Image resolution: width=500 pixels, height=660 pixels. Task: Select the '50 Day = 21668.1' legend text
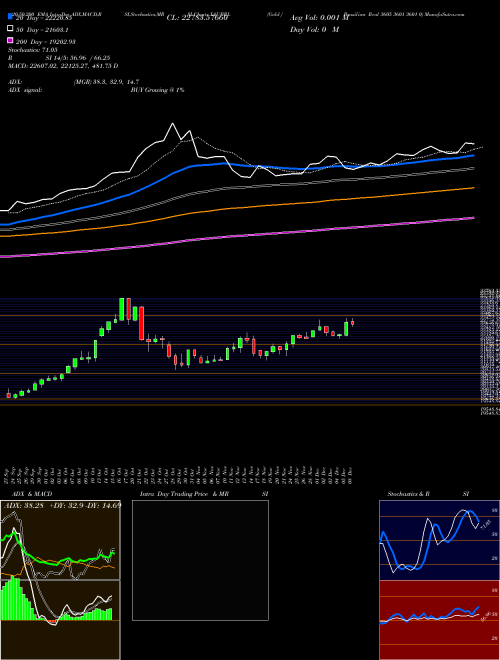42,30
